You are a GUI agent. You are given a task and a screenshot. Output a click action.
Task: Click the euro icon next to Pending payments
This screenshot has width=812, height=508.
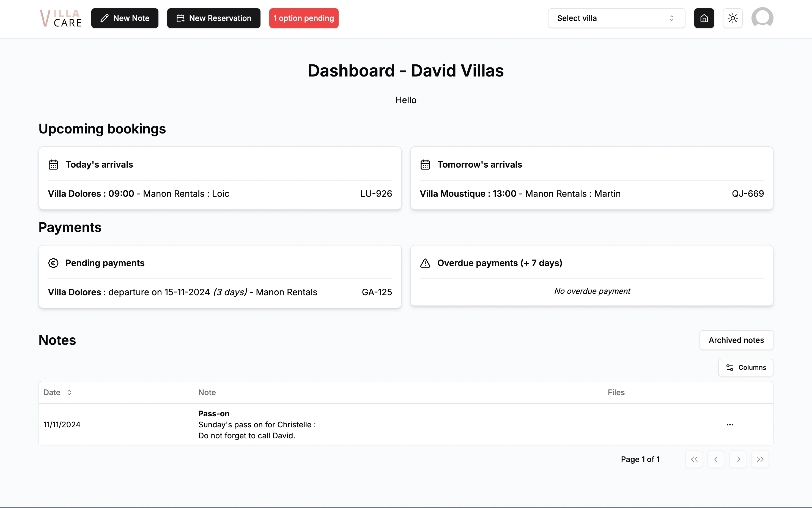coord(53,263)
